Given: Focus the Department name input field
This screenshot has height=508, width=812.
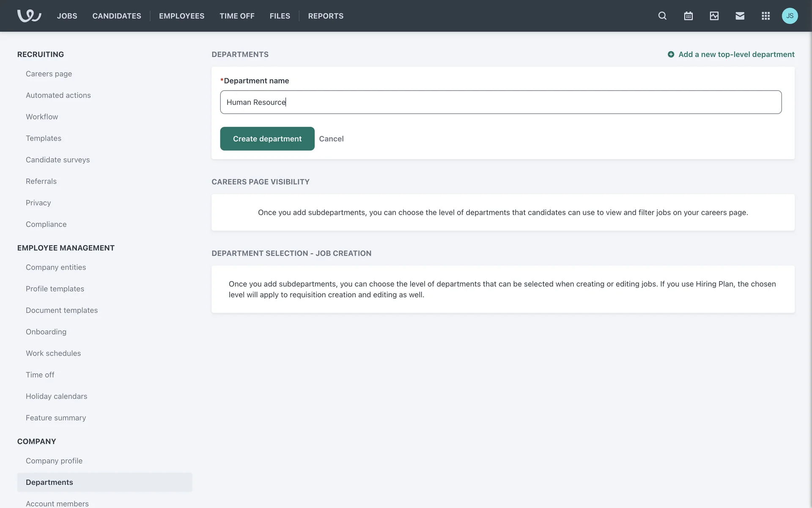Looking at the screenshot, I should (500, 102).
